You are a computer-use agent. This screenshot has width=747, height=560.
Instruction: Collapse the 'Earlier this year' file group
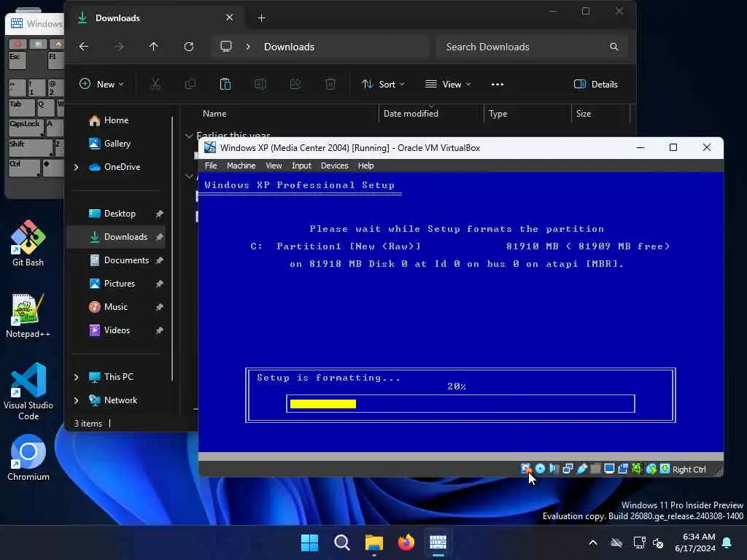click(x=189, y=136)
